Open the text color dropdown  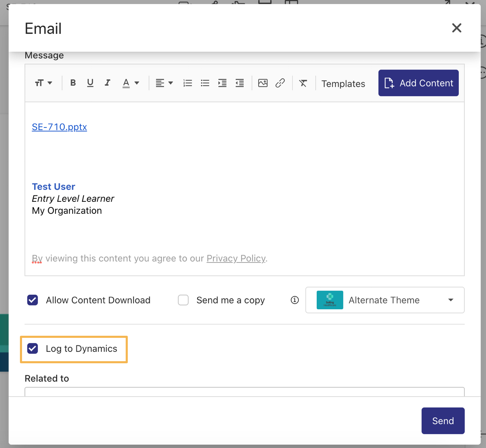(x=131, y=83)
